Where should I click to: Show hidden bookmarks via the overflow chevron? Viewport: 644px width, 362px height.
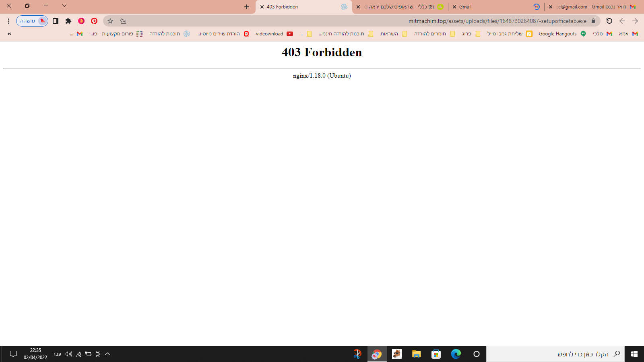pos(9,34)
